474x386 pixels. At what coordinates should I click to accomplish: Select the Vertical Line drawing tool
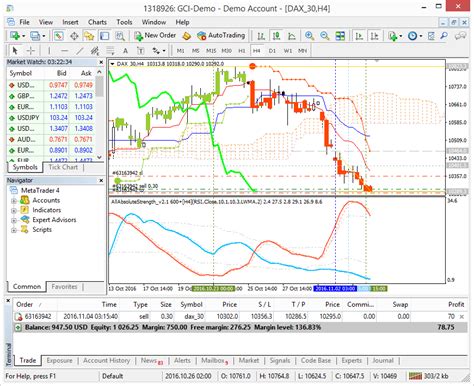pyautogui.click(x=49, y=51)
